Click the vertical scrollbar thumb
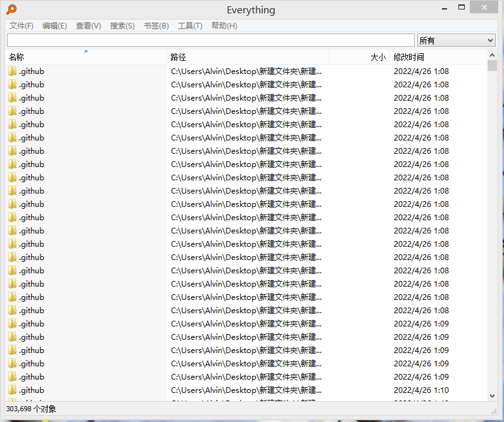 coord(492,66)
